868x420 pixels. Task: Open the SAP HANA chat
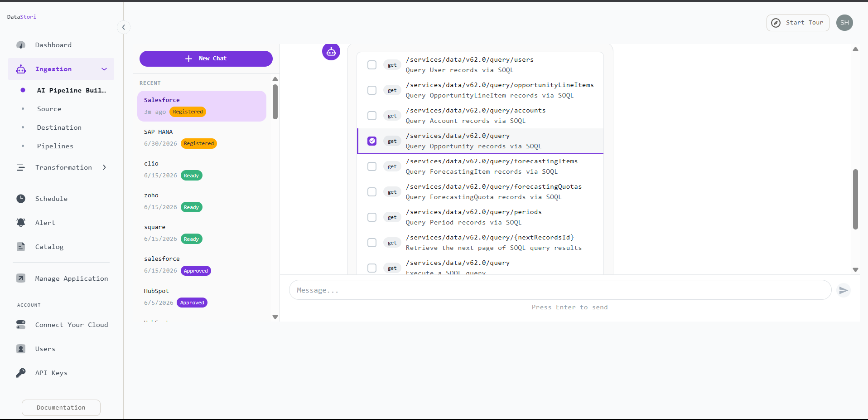[x=202, y=138]
